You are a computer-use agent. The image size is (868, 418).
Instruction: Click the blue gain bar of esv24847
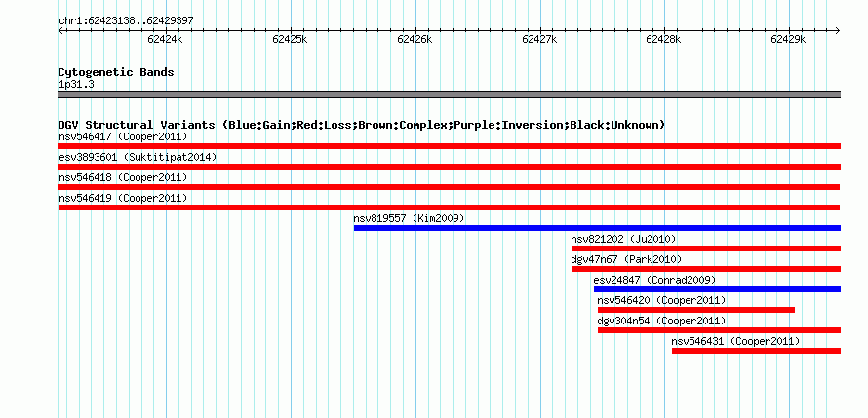pyautogui.click(x=717, y=289)
